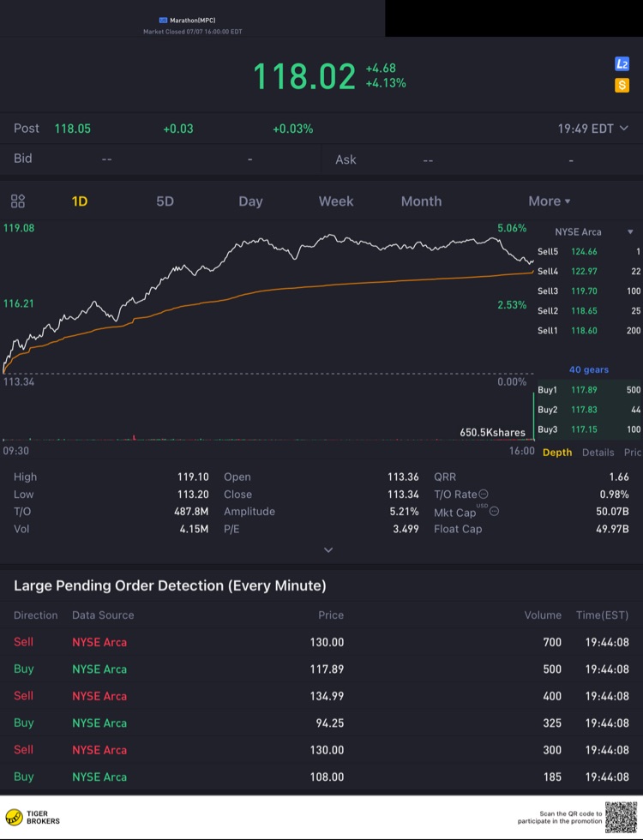The height and width of the screenshot is (840, 643).
Task: Select the Depth tab
Action: coord(557,453)
